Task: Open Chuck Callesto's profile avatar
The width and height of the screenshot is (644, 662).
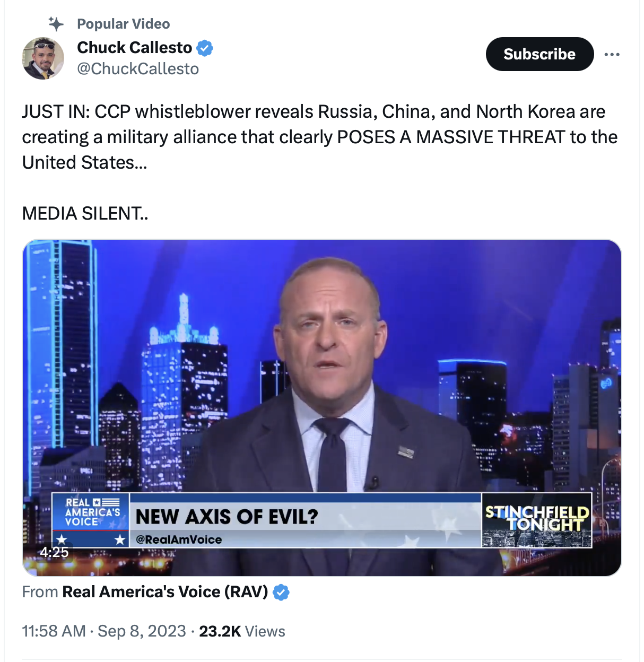Action: click(43, 58)
